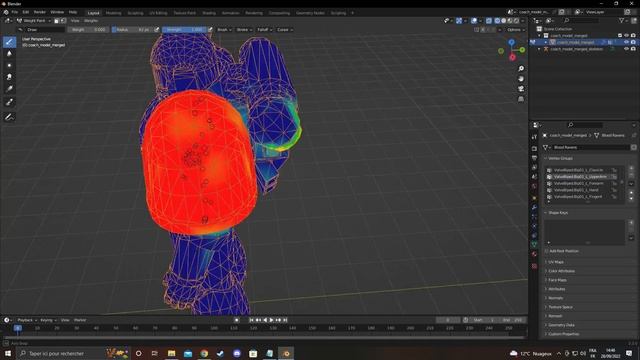This screenshot has width=640, height=360.
Task: Toggle radius pressure sensitivity button
Action: coord(156,30)
